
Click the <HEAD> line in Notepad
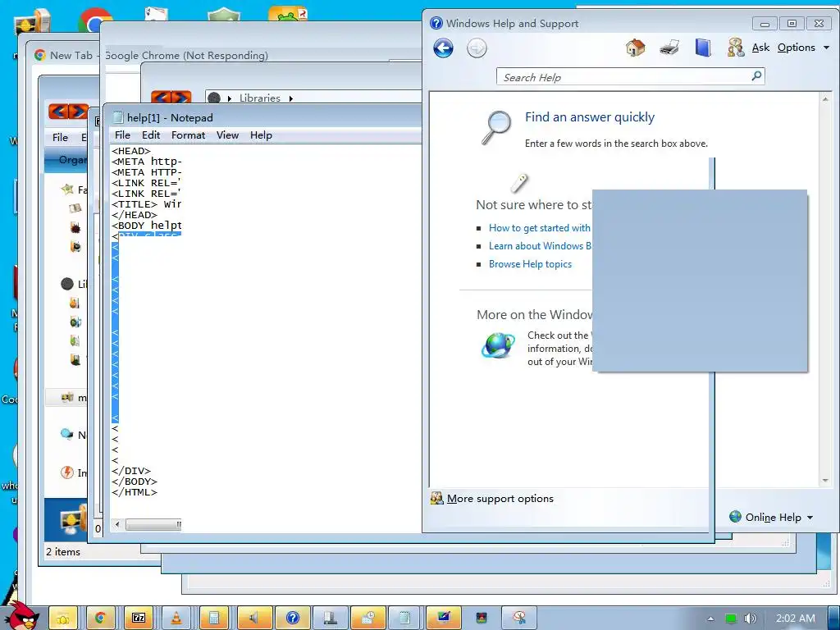pyautogui.click(x=131, y=151)
